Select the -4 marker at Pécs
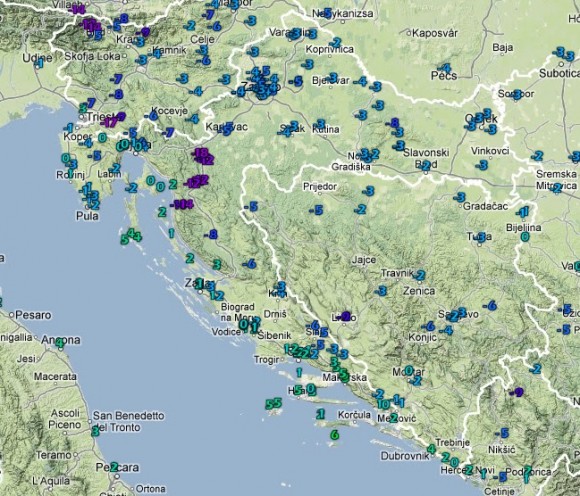Screen dimensions: 580x496 click(x=445, y=68)
